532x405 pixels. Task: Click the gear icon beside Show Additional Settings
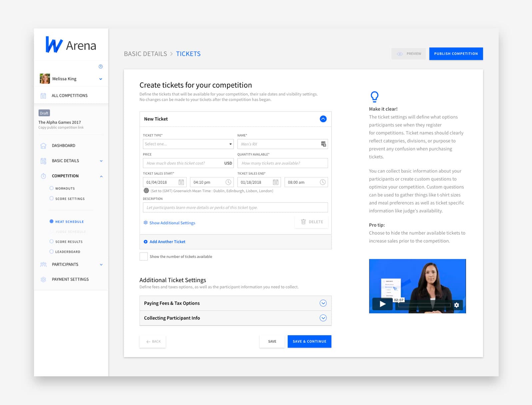(146, 223)
